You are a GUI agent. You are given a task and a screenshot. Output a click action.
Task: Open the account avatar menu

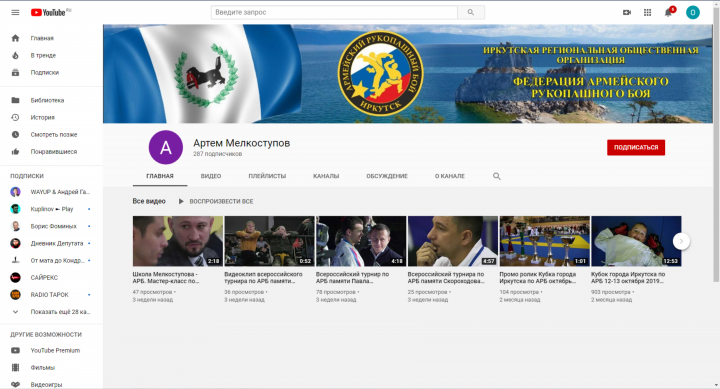(692, 12)
